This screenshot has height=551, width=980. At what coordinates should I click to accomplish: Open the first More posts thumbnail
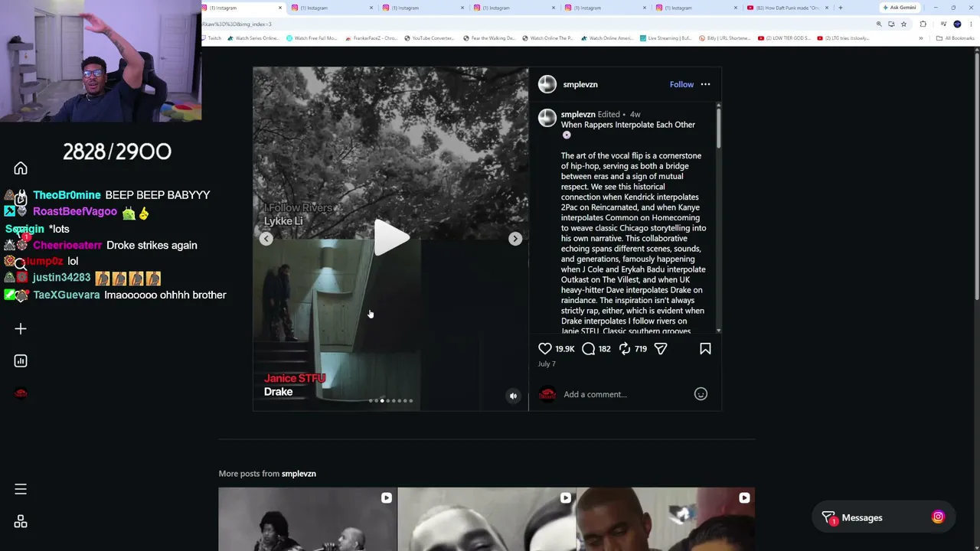(308, 519)
